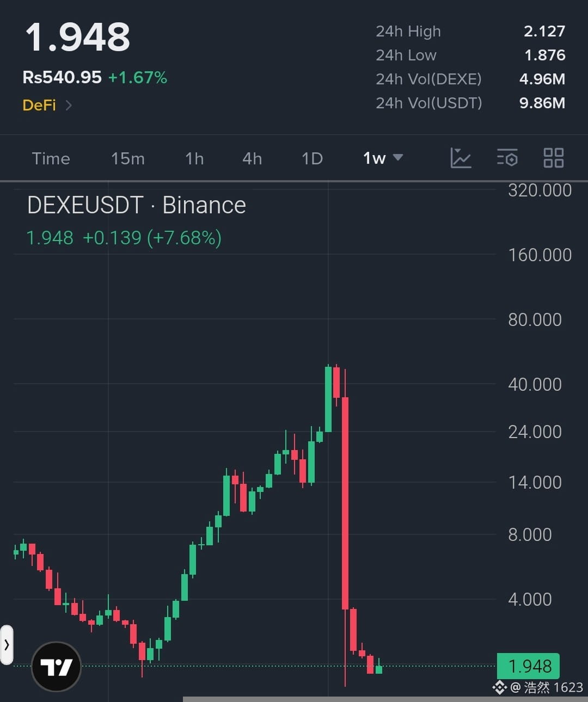This screenshot has height=702, width=588.
Task: Click the 14.000 price axis label
Action: [535, 483]
